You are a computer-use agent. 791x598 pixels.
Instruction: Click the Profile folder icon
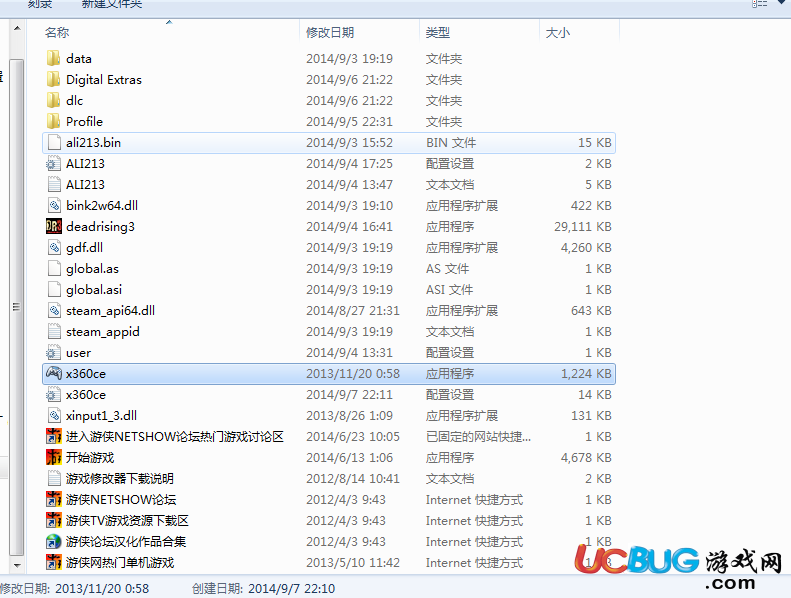tap(53, 122)
